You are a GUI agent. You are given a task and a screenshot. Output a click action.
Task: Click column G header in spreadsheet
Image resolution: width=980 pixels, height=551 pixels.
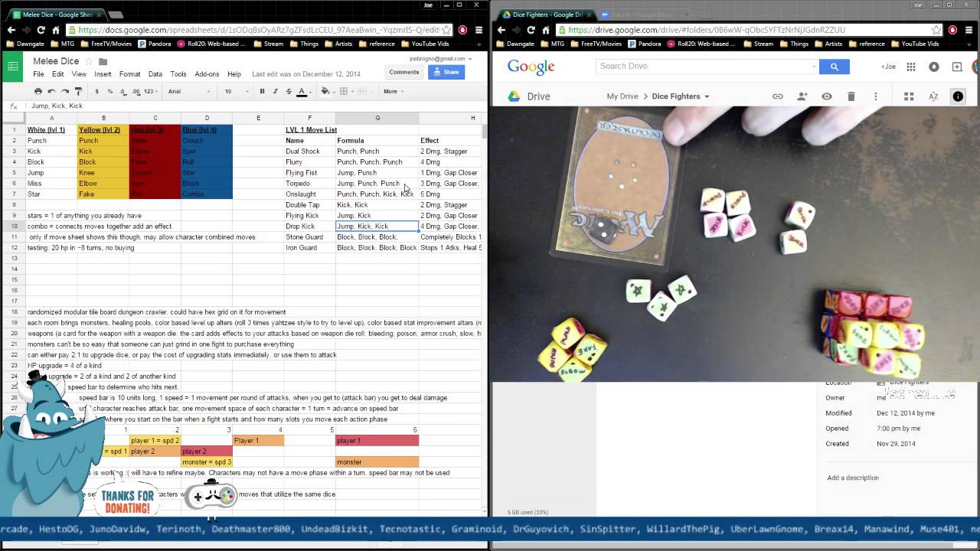tap(377, 118)
